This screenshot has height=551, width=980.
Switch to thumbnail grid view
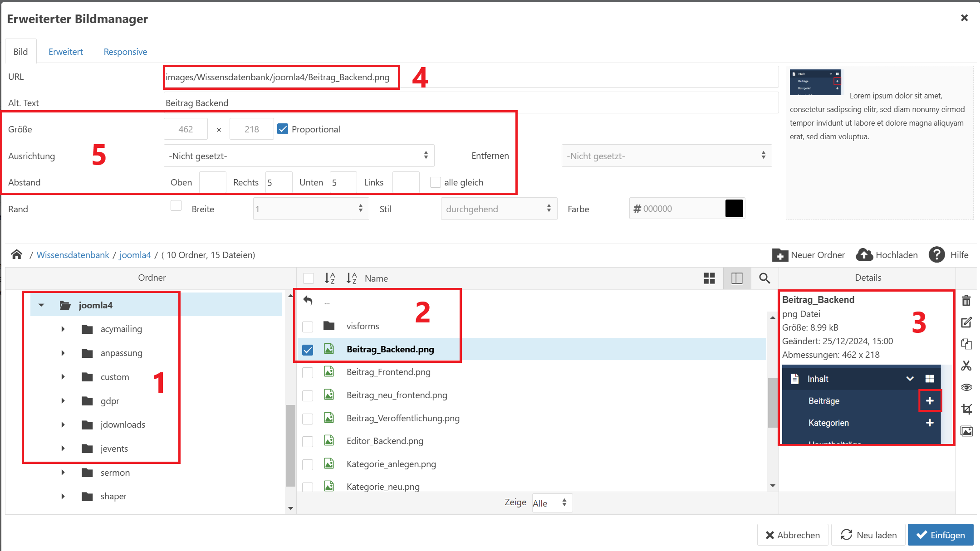709,278
